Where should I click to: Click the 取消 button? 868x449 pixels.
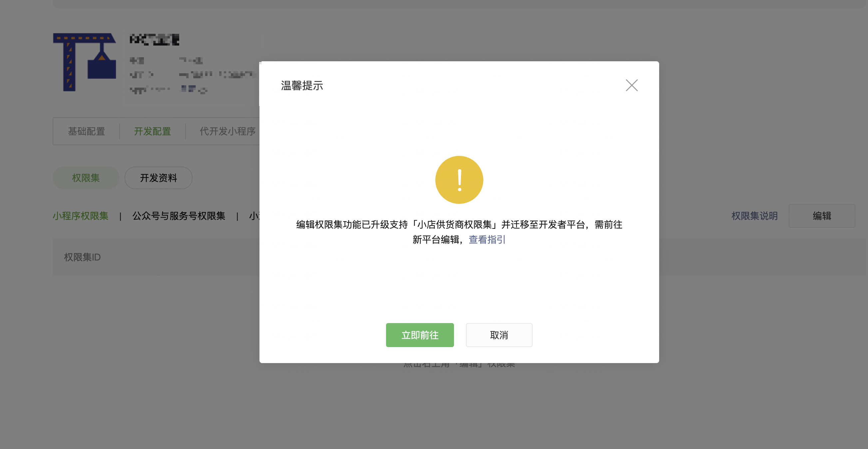499,335
